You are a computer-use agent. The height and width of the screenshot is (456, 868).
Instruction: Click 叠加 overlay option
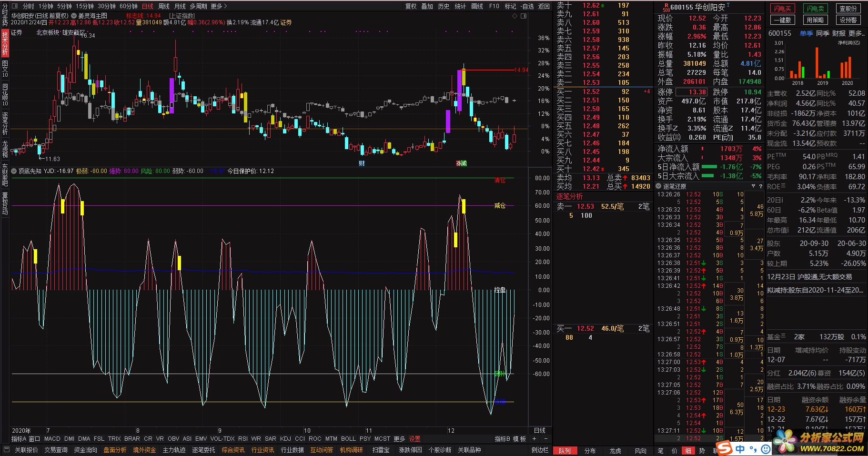tap(427, 6)
